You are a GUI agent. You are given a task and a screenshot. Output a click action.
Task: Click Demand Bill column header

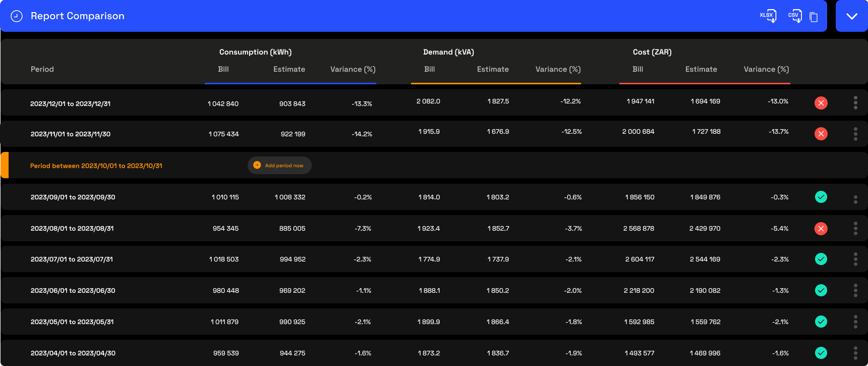(430, 69)
